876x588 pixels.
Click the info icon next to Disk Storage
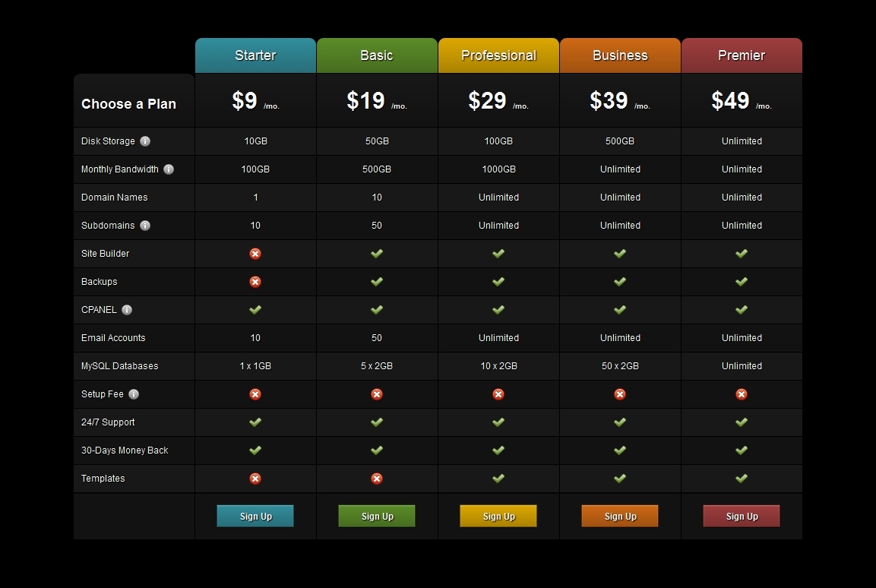tap(145, 141)
